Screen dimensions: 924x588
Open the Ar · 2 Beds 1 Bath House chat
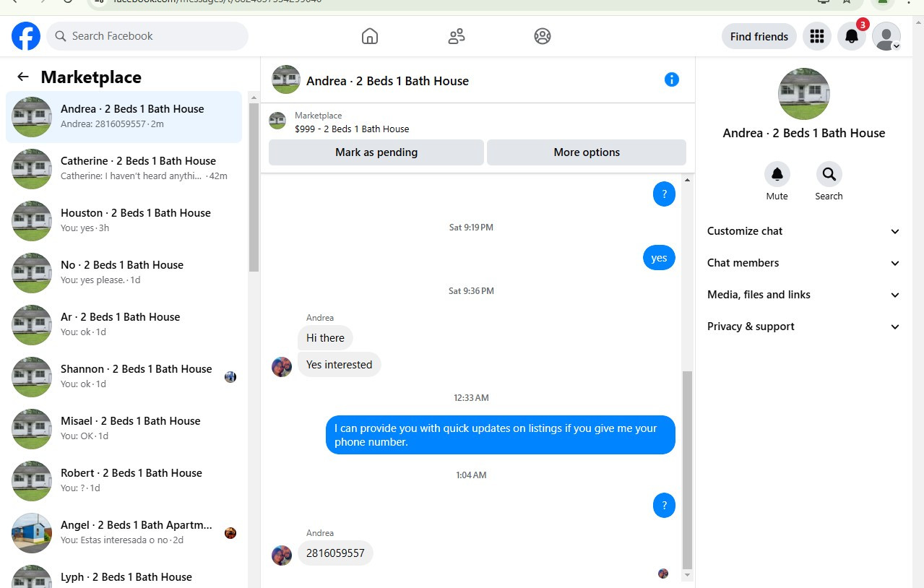coord(124,325)
